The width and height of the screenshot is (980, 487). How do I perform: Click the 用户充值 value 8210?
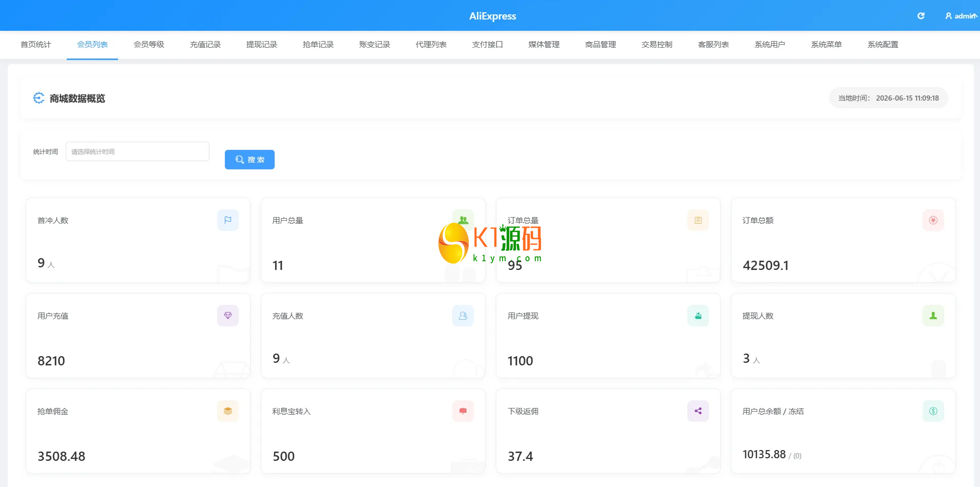pyautogui.click(x=51, y=361)
